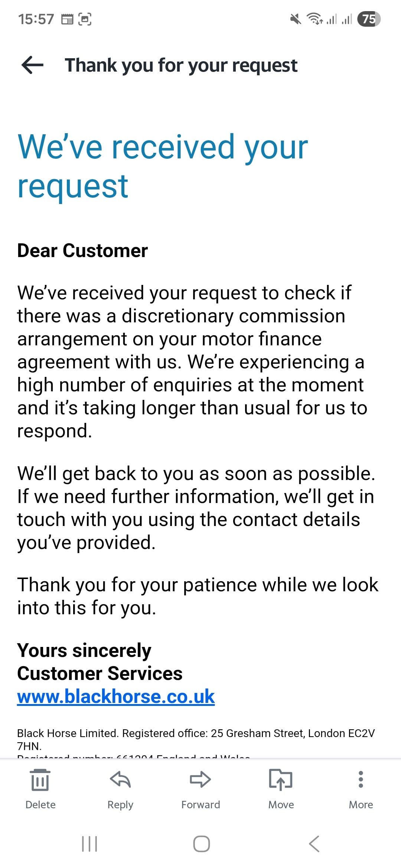This screenshot has height=868, width=401.
Task: Tap the back arrow in header
Action: [33, 65]
